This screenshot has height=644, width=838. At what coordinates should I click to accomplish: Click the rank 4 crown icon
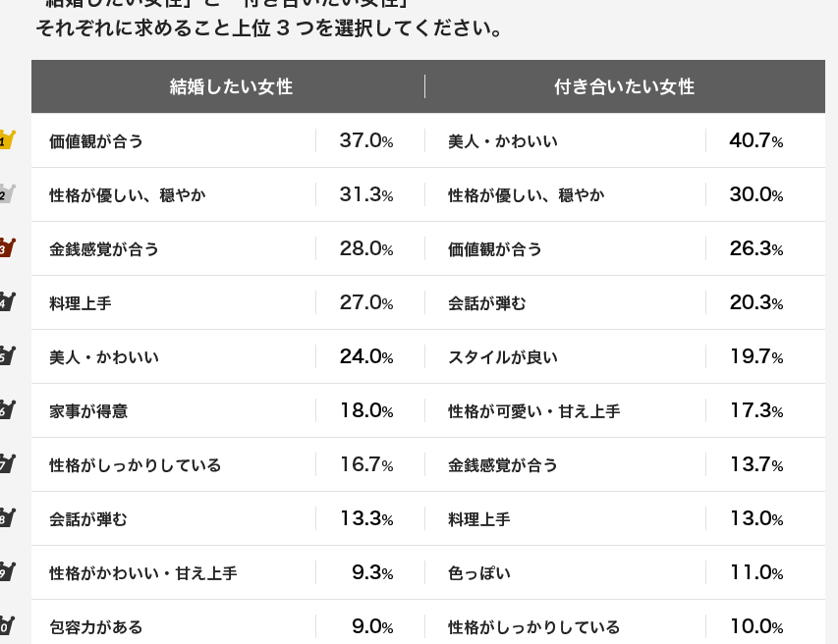pyautogui.click(x=6, y=302)
